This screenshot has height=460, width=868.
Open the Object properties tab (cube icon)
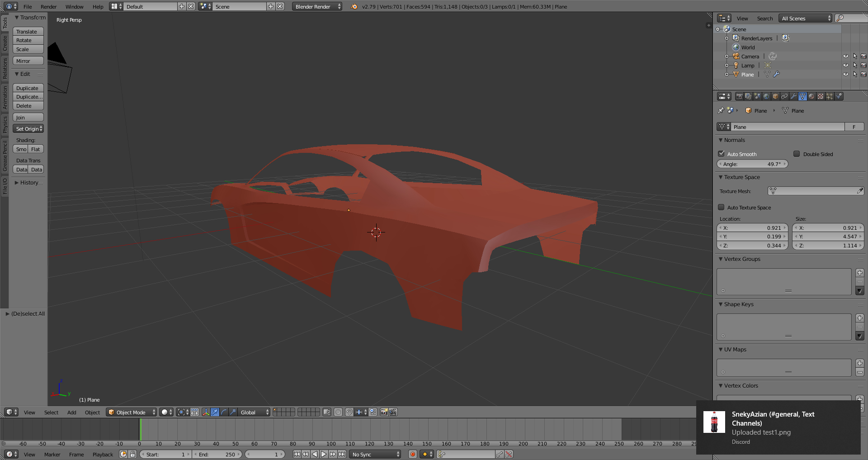coord(775,96)
